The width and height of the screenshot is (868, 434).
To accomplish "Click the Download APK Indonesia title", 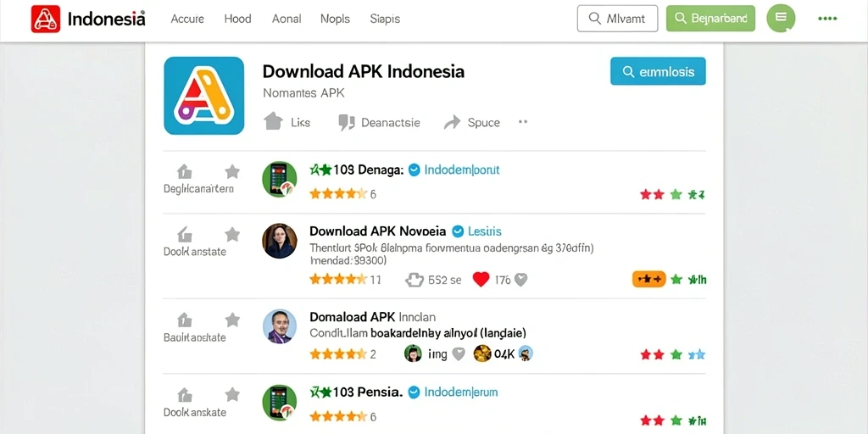I will (363, 71).
